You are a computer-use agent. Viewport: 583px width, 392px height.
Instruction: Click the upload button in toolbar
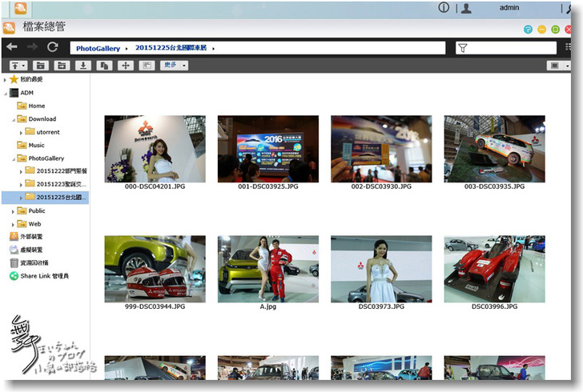coord(15,66)
